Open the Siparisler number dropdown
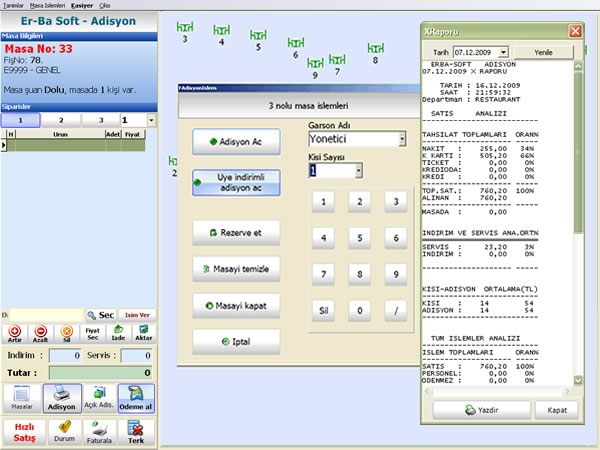 pos(152,120)
